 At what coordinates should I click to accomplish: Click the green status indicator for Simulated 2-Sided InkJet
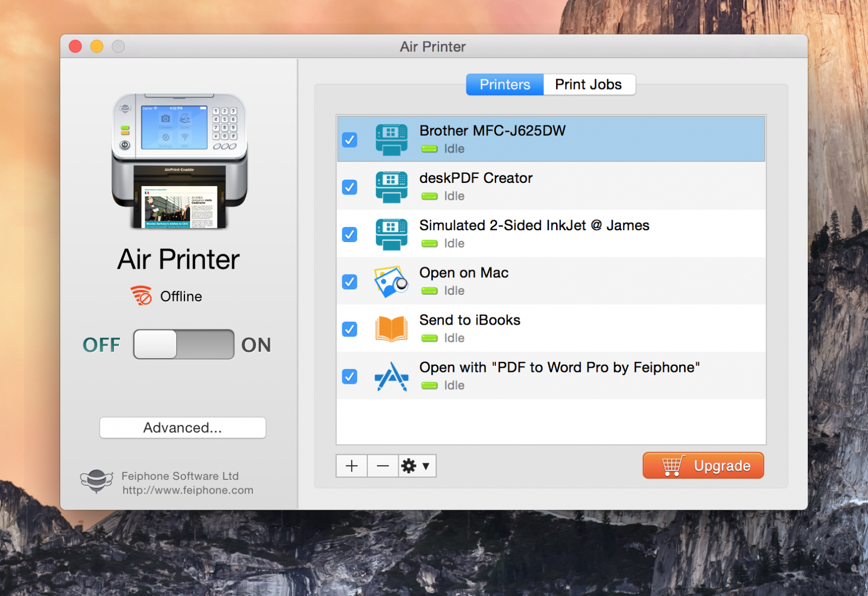430,244
